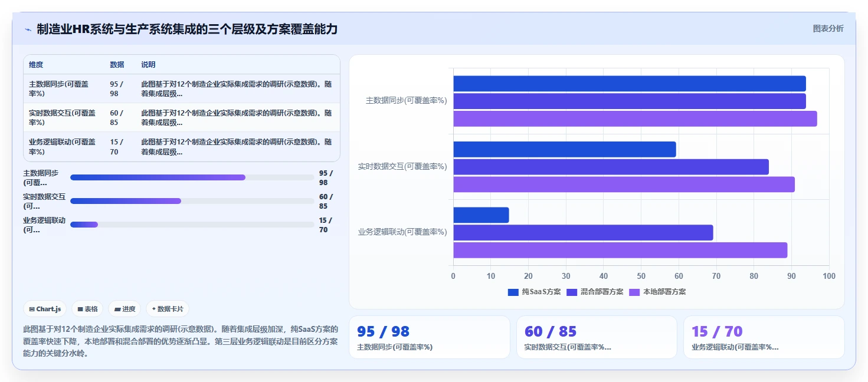Click the summary paragraph below the tags
Image resolution: width=868 pixels, height=382 pixels.
(x=181, y=341)
